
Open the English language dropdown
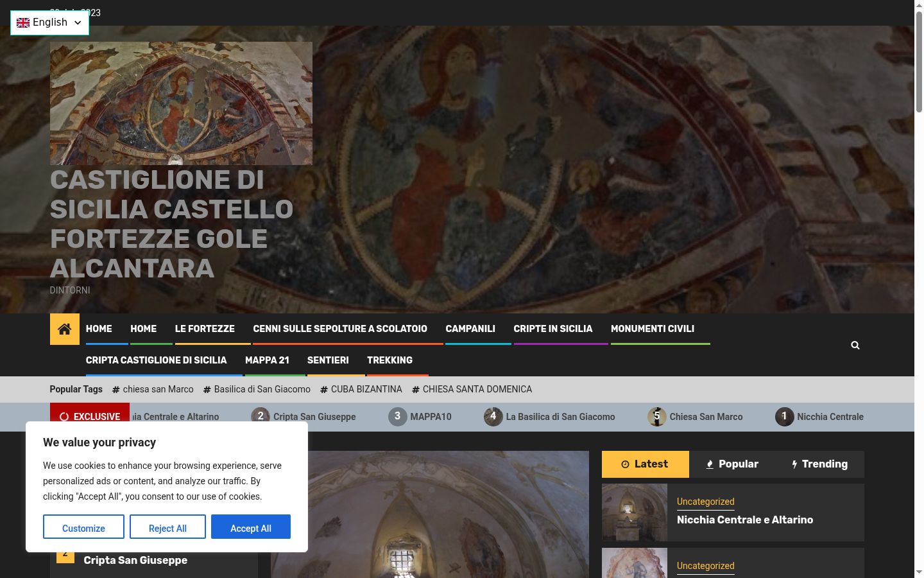49,22
